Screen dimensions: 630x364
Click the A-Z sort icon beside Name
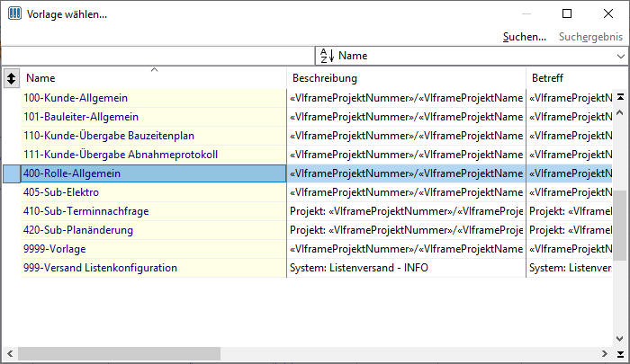327,56
